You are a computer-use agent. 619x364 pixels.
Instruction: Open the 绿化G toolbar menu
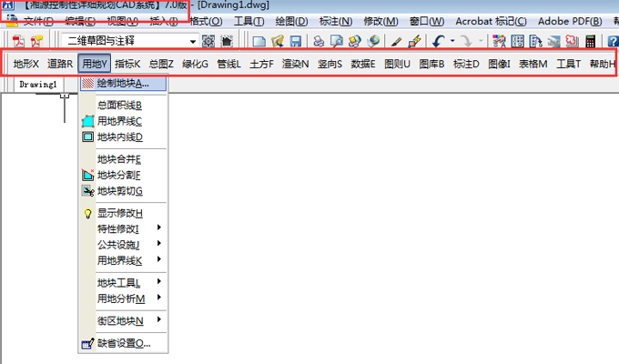196,64
